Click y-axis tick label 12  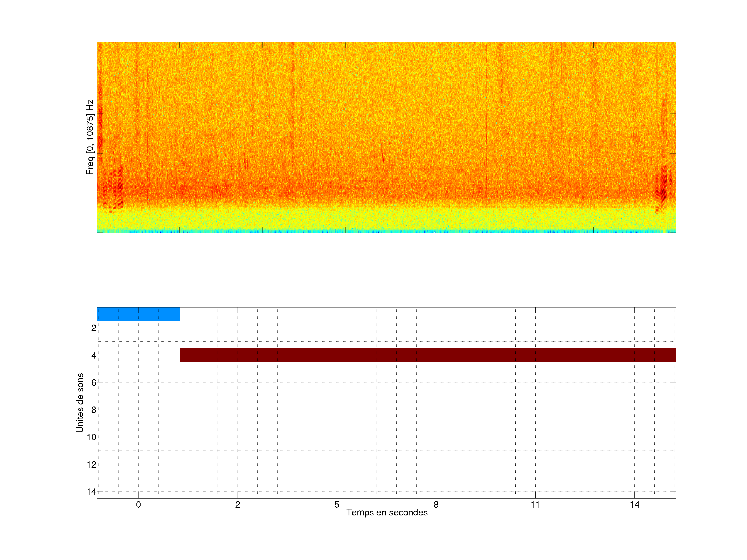[x=92, y=465]
